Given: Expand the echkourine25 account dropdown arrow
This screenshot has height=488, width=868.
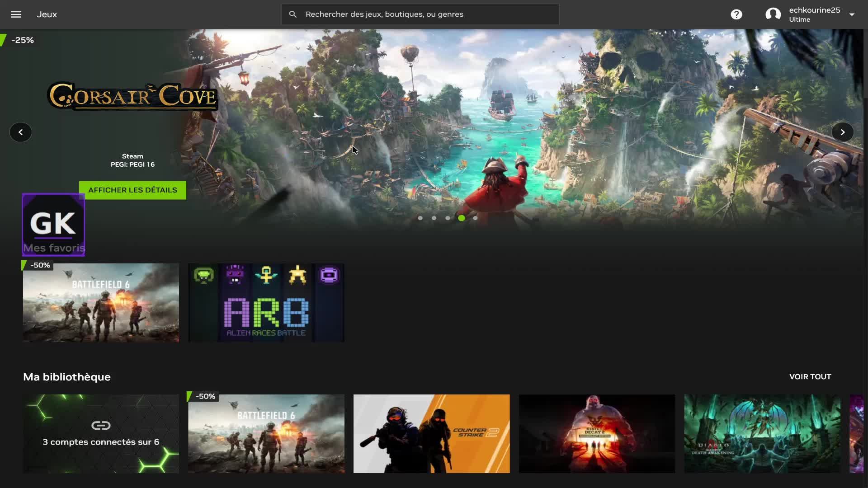Looking at the screenshot, I should click(x=852, y=14).
